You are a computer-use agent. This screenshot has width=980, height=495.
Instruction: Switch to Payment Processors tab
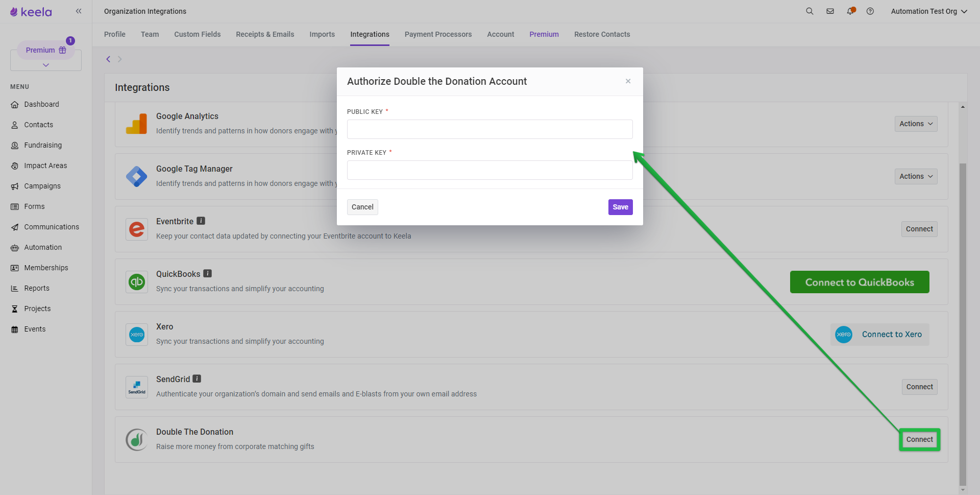438,34
